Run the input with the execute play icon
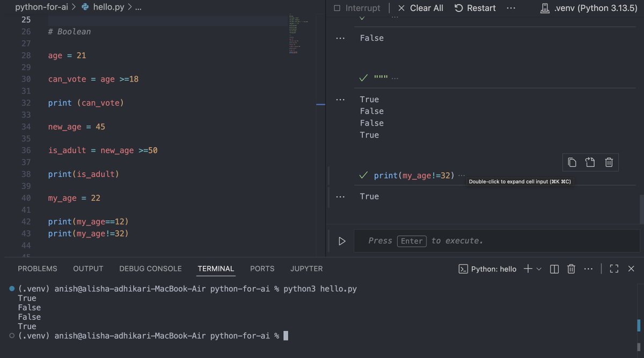 [342, 241]
